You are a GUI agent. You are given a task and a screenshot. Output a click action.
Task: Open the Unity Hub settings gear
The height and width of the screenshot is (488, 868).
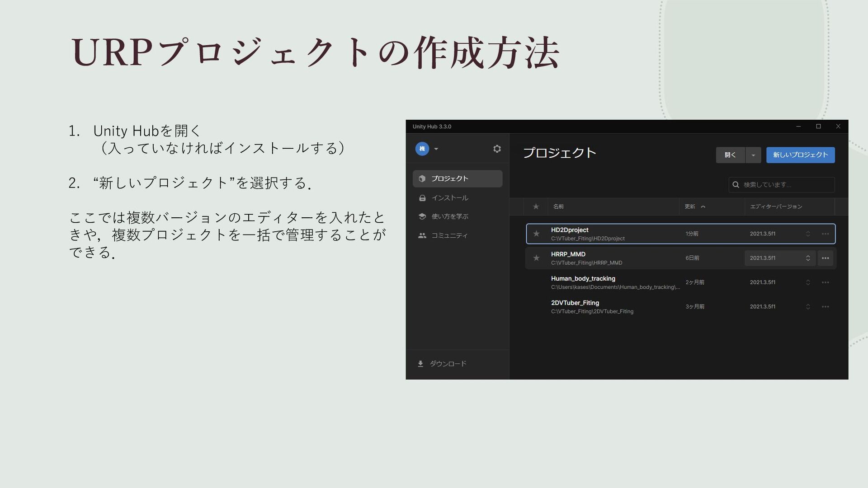497,149
